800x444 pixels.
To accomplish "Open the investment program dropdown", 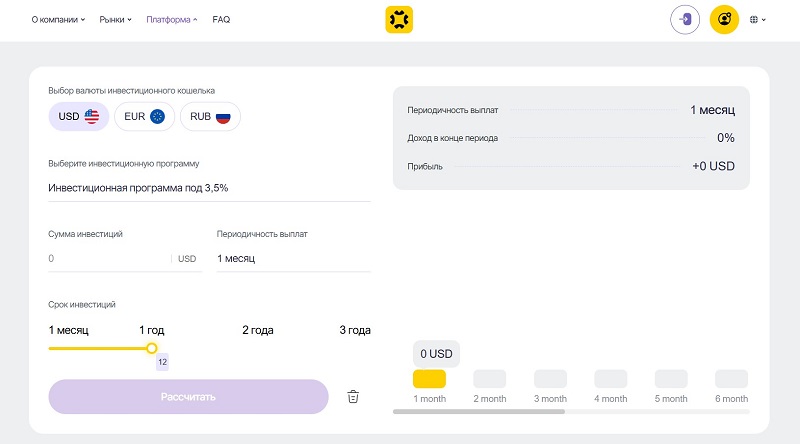I will 209,188.
